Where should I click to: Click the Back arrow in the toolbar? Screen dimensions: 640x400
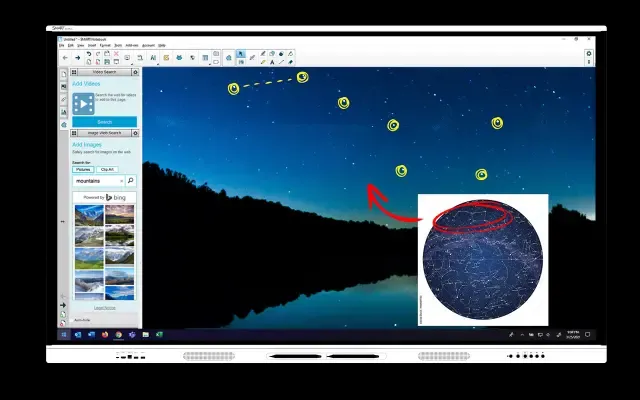coord(65,58)
